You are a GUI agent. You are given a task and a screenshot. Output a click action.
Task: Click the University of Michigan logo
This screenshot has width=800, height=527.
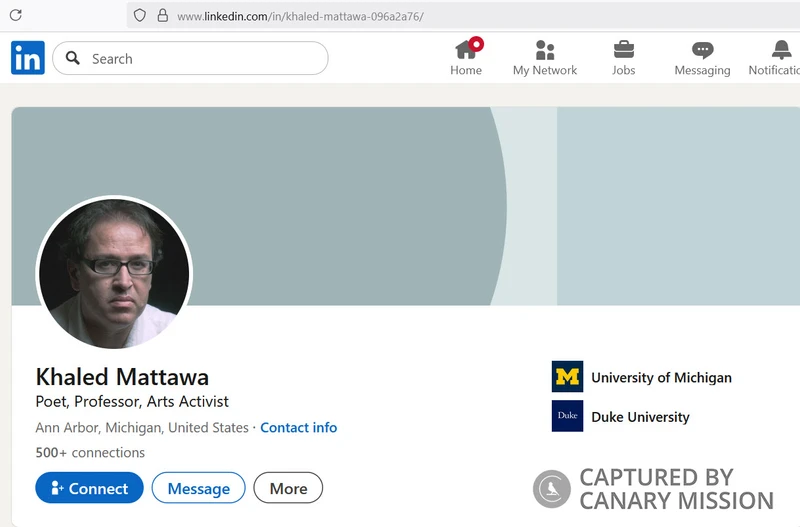567,377
